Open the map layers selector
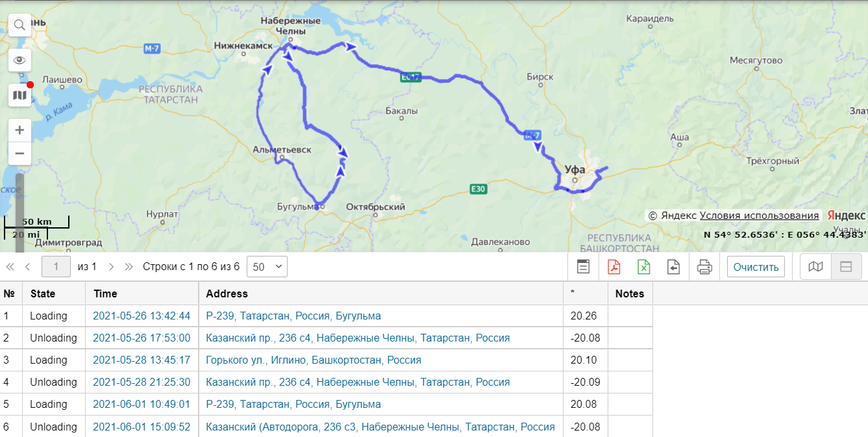The image size is (868, 437). click(19, 95)
